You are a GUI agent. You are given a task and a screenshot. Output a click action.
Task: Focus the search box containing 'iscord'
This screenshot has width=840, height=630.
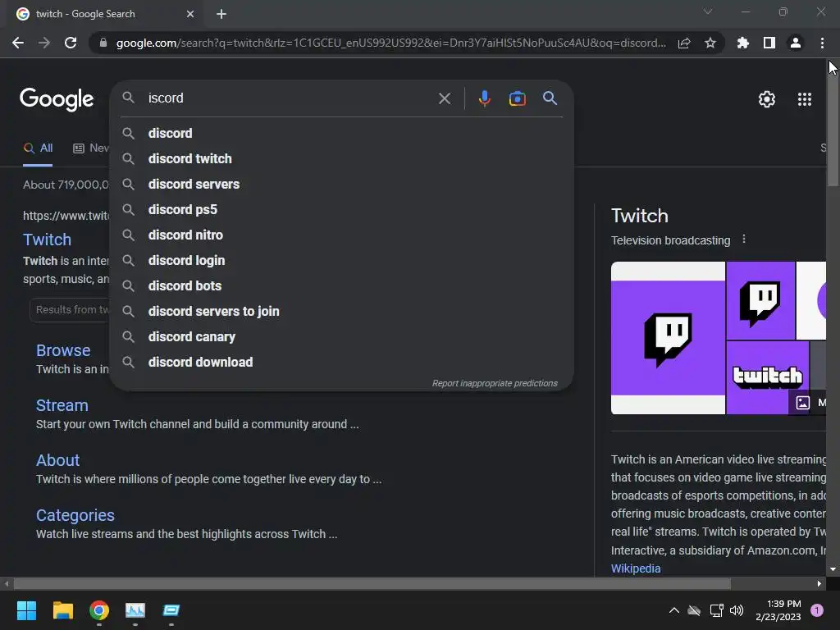click(x=290, y=98)
